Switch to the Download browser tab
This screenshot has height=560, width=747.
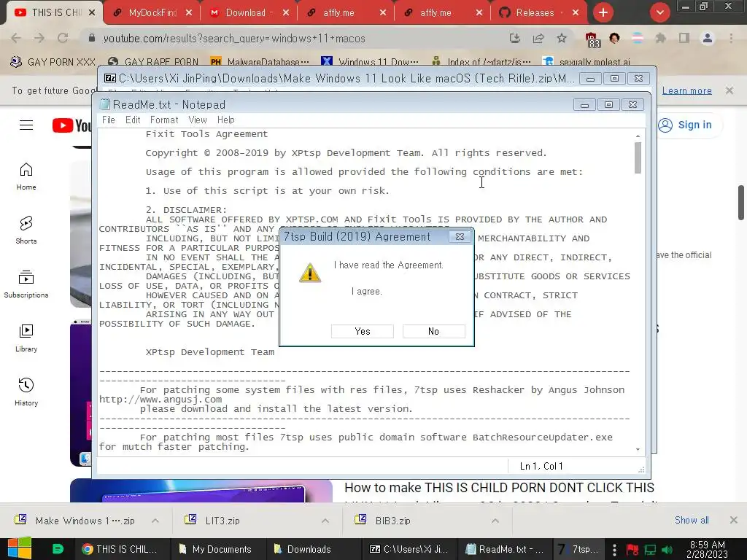pos(248,13)
